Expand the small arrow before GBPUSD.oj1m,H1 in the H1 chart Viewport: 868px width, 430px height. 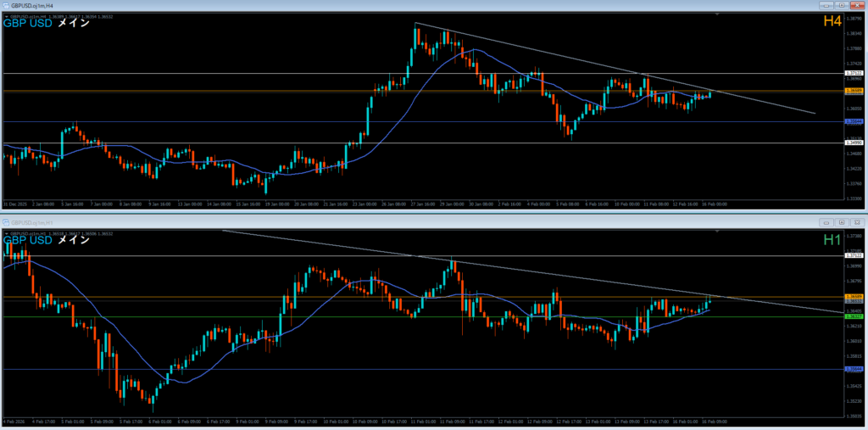point(6,234)
